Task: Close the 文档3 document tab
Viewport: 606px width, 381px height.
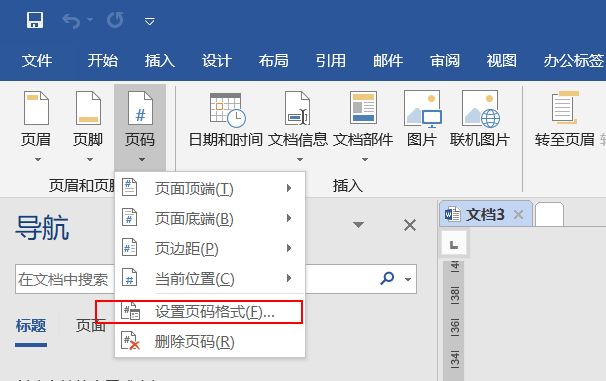Action: [x=519, y=214]
